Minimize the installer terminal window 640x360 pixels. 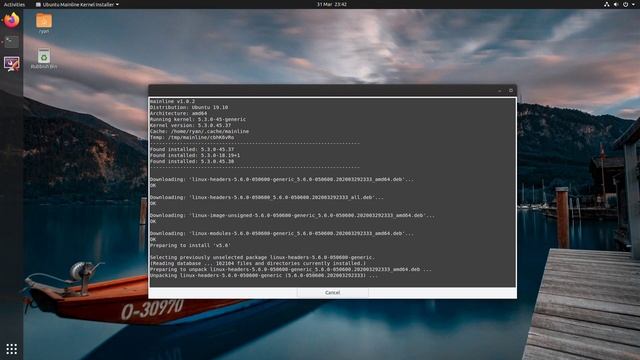pyautogui.click(x=500, y=91)
